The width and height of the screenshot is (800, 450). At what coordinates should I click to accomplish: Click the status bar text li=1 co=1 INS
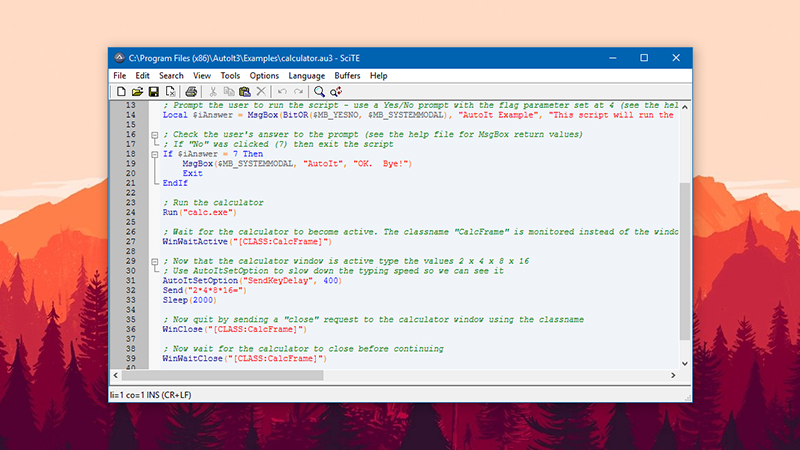click(151, 395)
